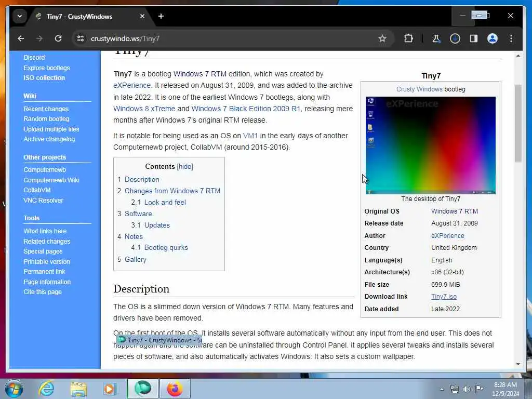532x399 pixels.
Task: Go to Bootleg quirks subsection
Action: (x=166, y=248)
